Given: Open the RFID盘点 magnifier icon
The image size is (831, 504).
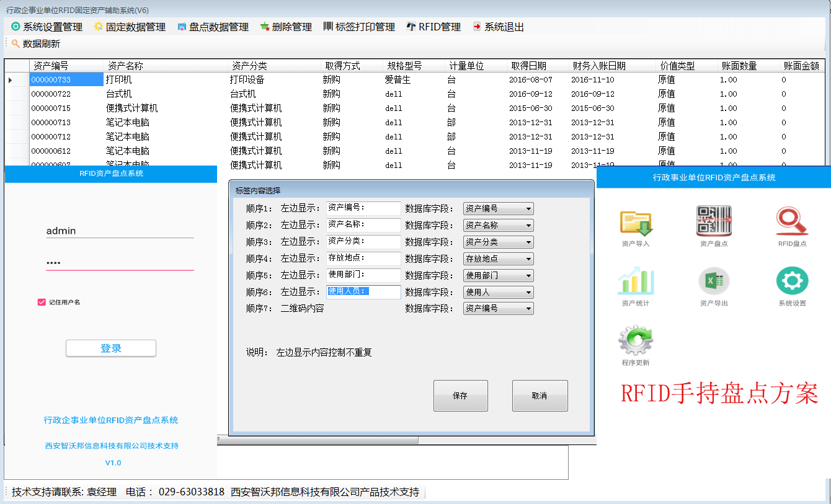Looking at the screenshot, I should tap(792, 222).
